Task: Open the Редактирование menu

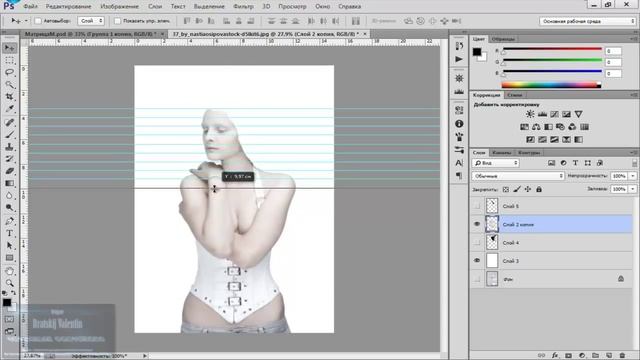Action: pyautogui.click(x=69, y=7)
